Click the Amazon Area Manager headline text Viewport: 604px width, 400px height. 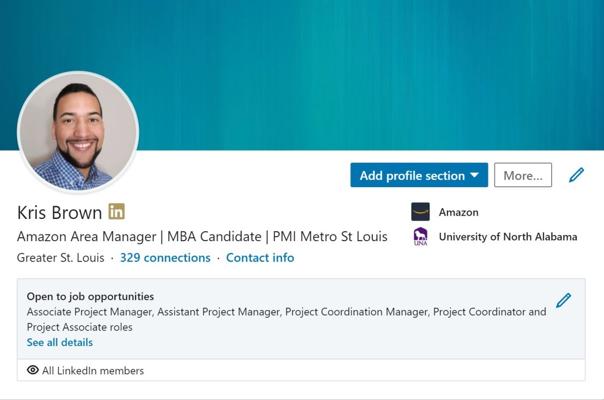[202, 237]
